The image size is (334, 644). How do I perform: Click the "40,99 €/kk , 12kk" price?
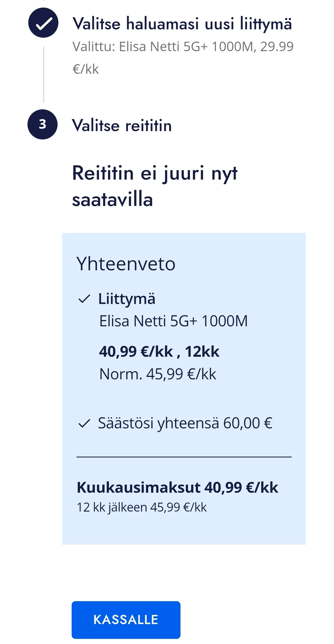159,352
